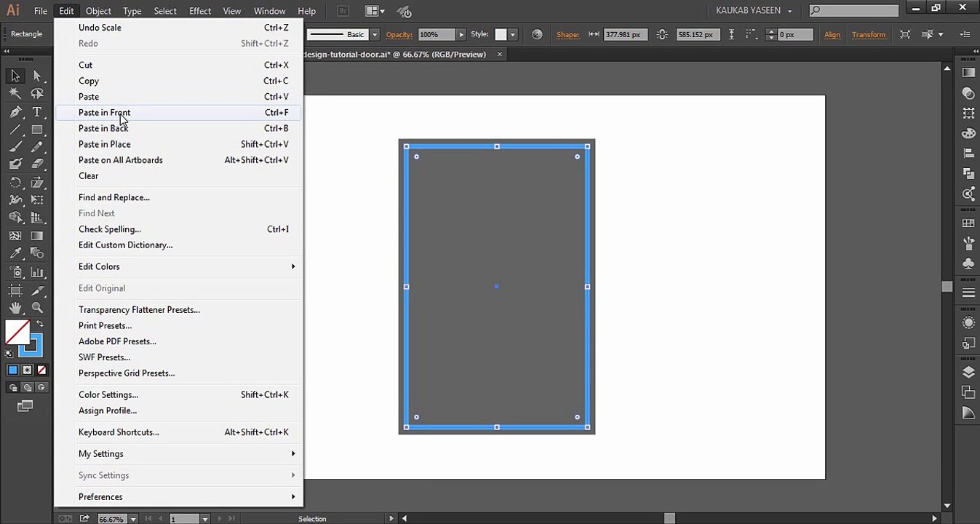This screenshot has height=524, width=980.
Task: Select the Direct Selection tool (white arrow)
Action: tap(37, 76)
